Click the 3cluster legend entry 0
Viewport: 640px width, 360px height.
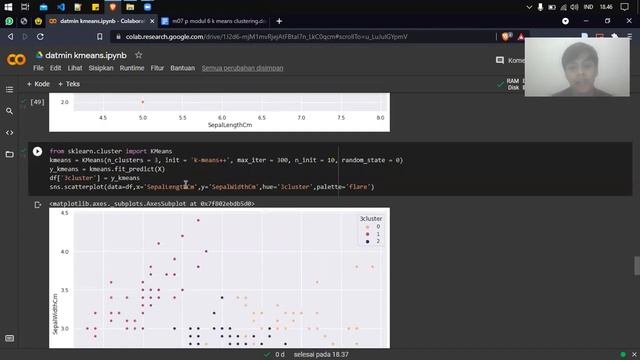(x=373, y=227)
